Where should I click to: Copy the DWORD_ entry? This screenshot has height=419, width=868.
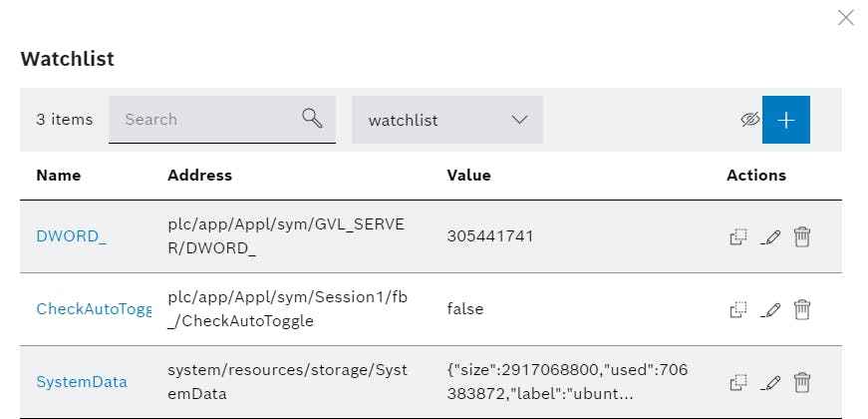pos(738,236)
